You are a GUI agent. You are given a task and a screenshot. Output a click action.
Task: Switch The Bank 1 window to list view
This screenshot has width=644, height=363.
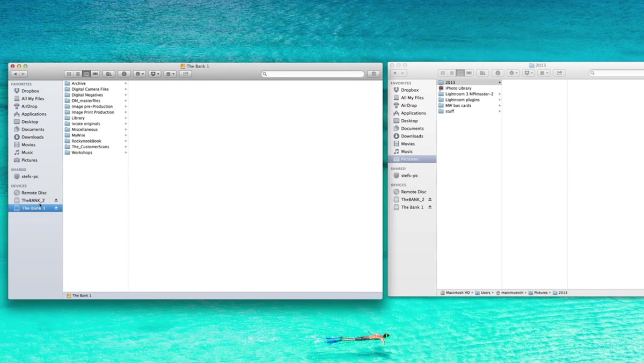(77, 74)
